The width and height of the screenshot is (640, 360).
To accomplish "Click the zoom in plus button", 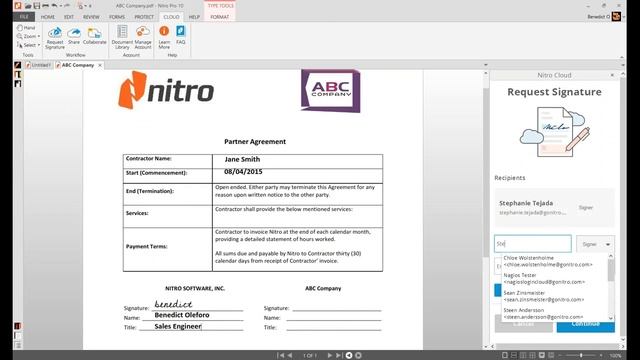I will coord(602,356).
